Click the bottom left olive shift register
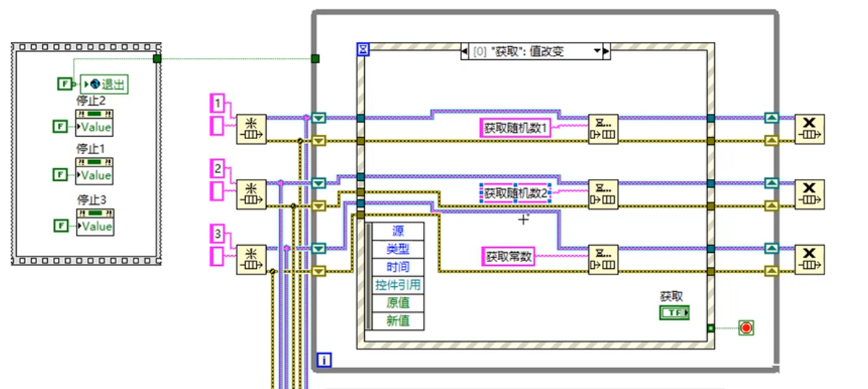This screenshot has width=868, height=389. coord(318,271)
